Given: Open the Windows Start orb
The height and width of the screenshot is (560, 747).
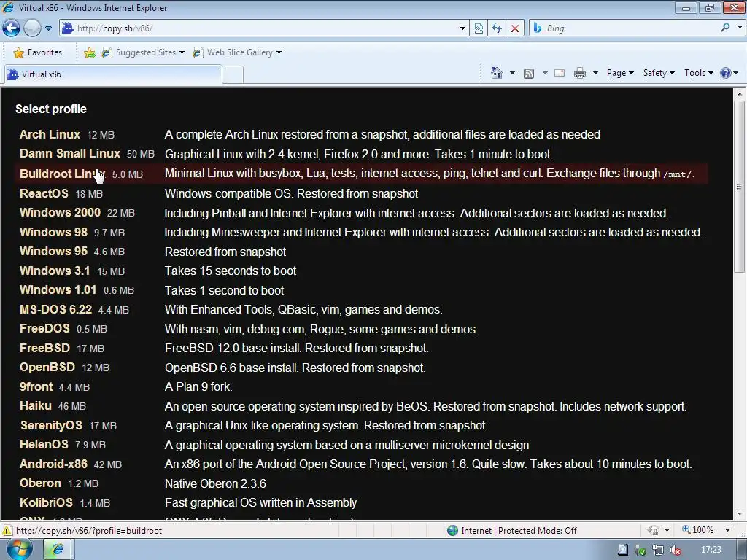Looking at the screenshot, I should tap(19, 549).
